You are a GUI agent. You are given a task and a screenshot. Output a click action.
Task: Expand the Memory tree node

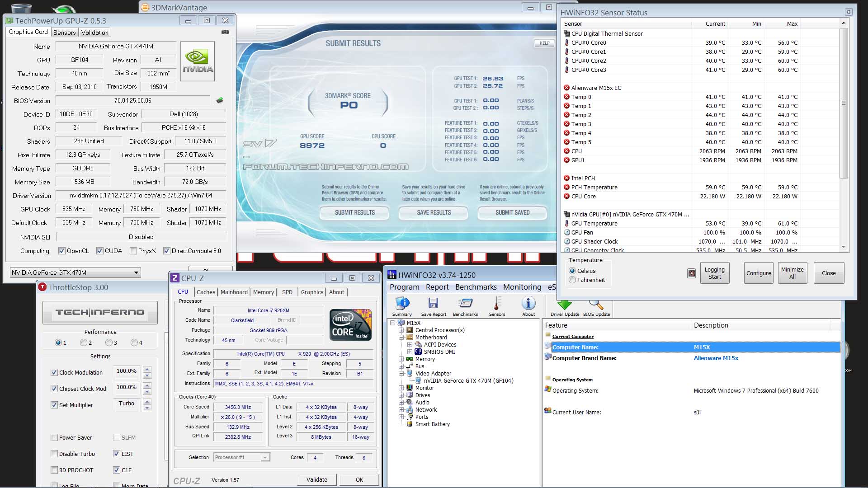[x=401, y=359]
